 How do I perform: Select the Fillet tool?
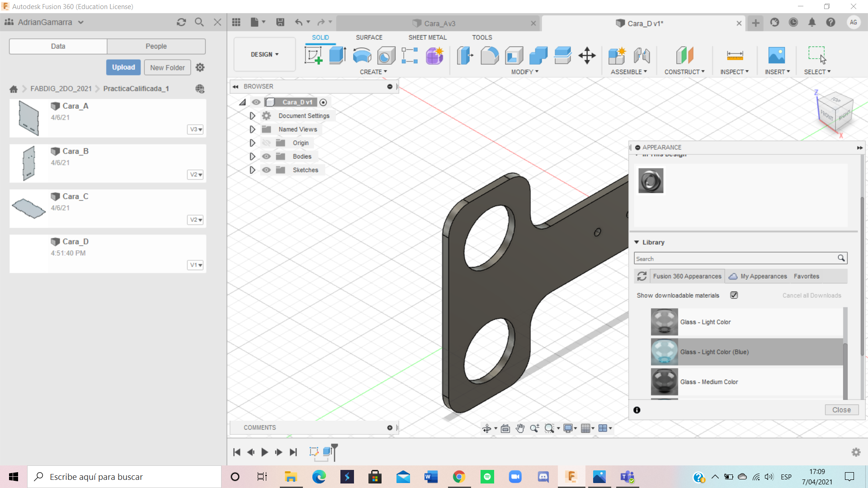(490, 56)
